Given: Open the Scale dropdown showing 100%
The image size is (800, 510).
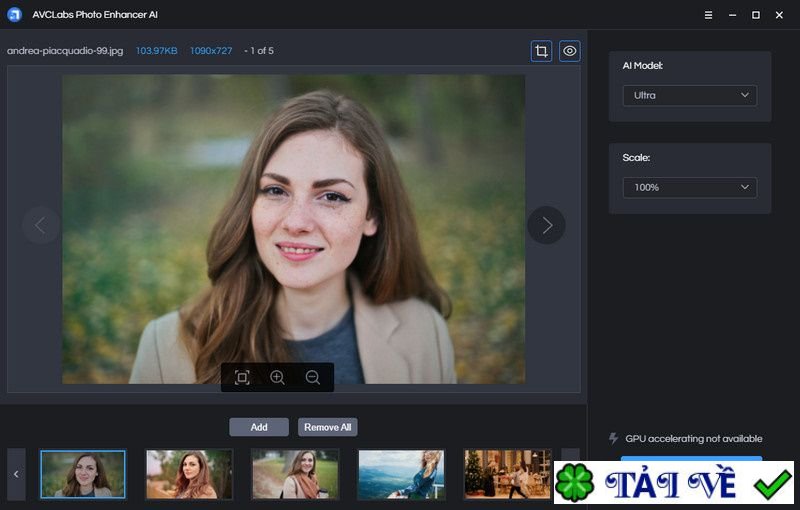Looking at the screenshot, I should 689,188.
